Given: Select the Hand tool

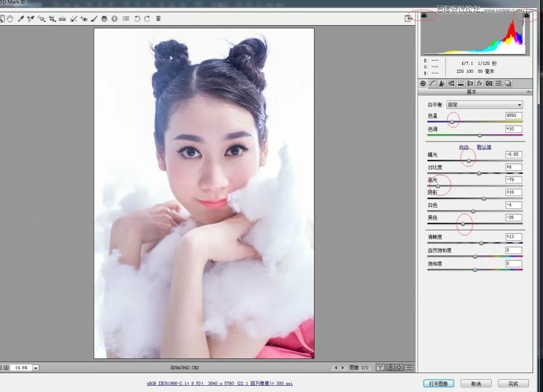Looking at the screenshot, I should [10, 18].
